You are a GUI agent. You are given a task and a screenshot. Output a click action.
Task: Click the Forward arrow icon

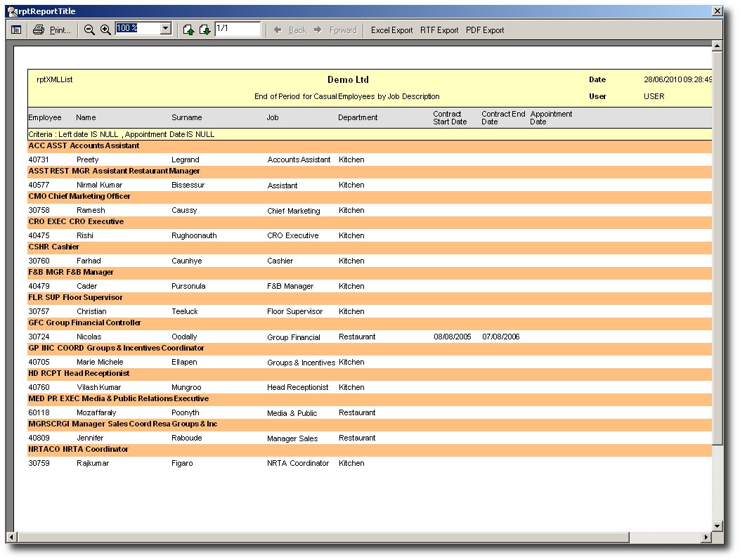point(318,30)
